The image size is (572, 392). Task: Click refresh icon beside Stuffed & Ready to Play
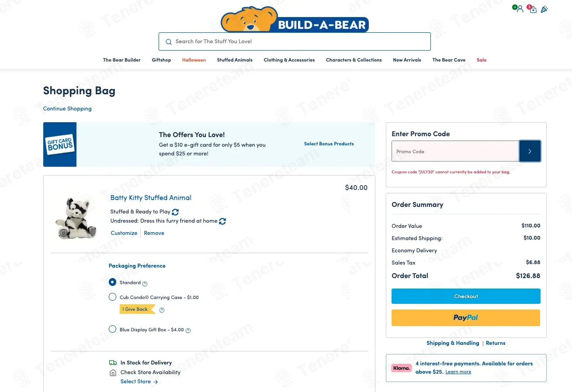click(x=175, y=212)
